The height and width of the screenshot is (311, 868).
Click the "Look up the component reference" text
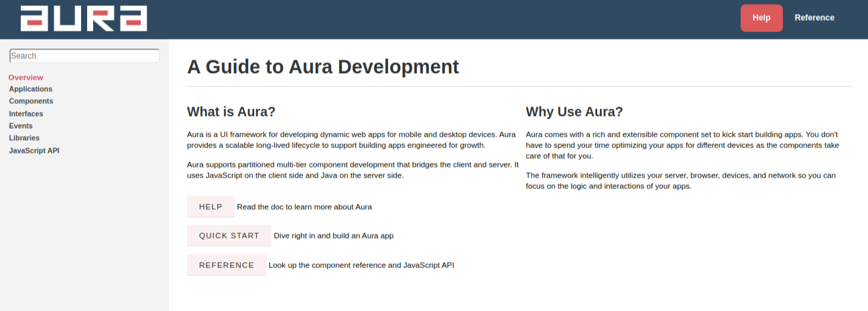[x=361, y=265]
